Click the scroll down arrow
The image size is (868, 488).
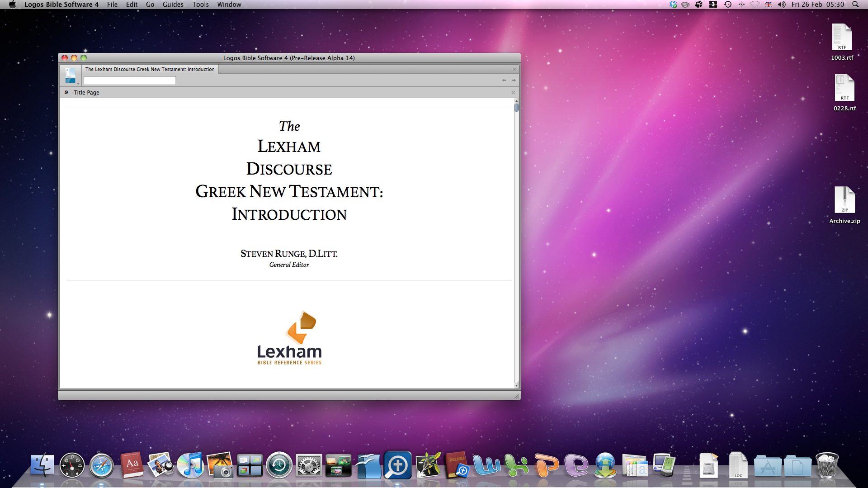pos(516,385)
